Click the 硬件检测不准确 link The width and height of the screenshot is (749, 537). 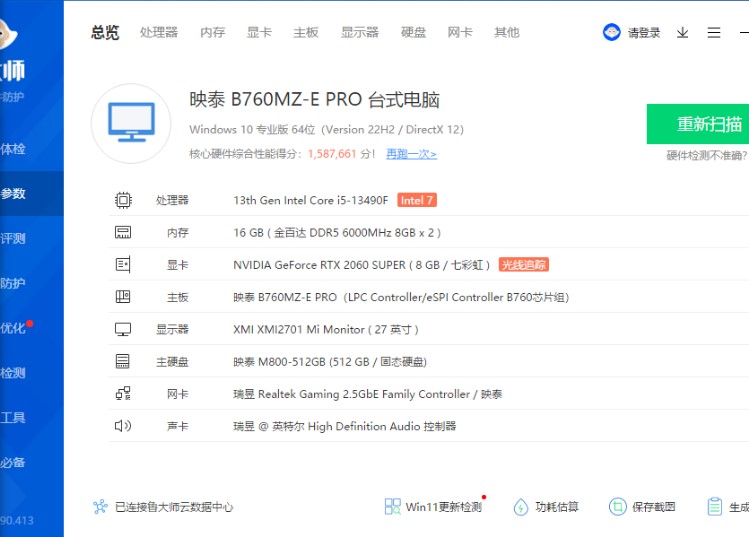707,155
